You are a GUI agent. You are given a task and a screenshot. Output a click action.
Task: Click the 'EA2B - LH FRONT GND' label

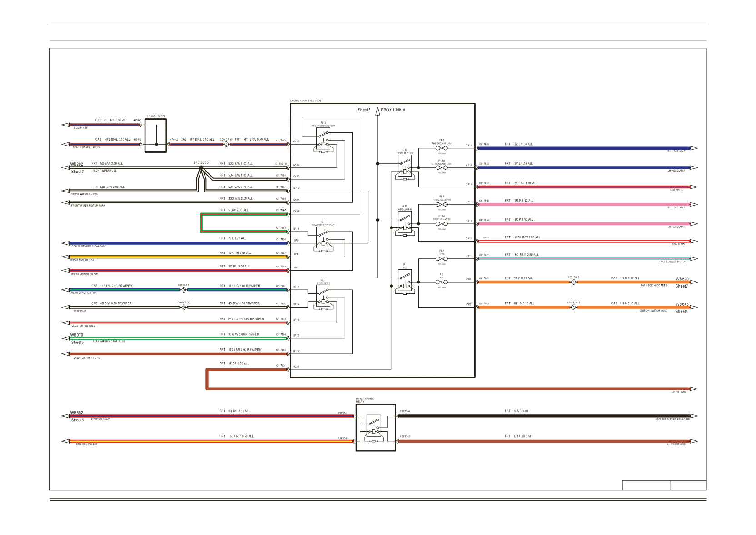coord(87,358)
